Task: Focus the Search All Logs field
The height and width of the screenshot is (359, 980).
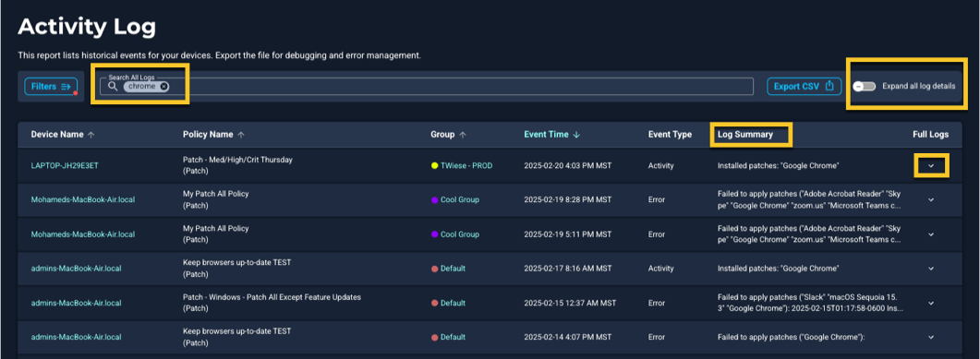Action: 426,86
